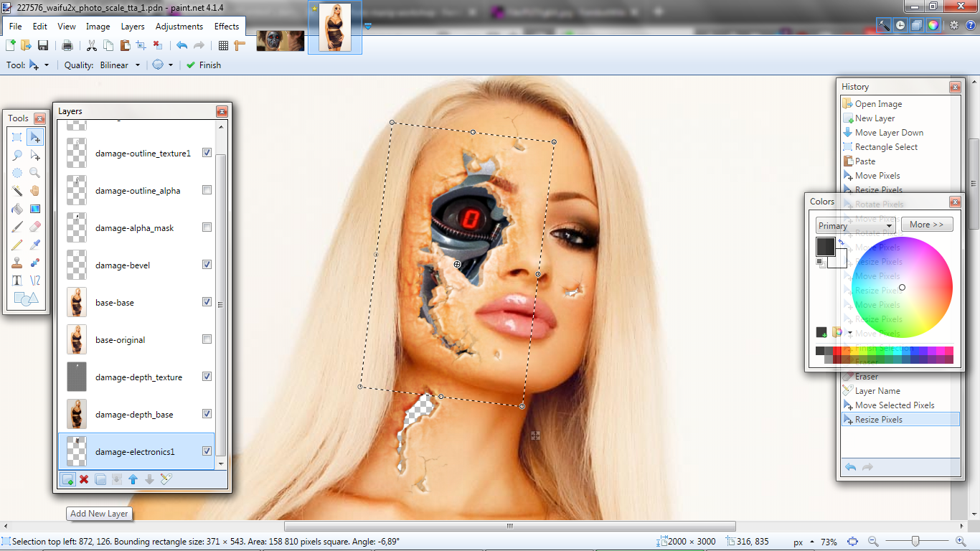Image resolution: width=980 pixels, height=551 pixels.
Task: Choose the Recolor tool
Action: pos(35,263)
